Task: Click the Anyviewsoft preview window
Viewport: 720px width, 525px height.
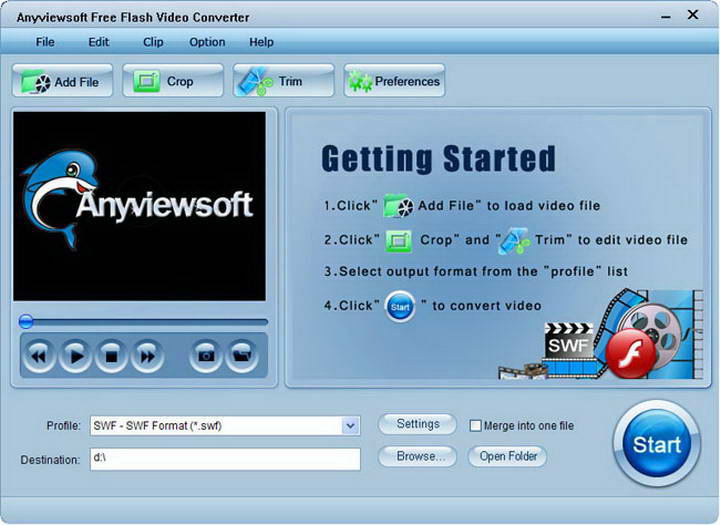Action: tap(140, 206)
